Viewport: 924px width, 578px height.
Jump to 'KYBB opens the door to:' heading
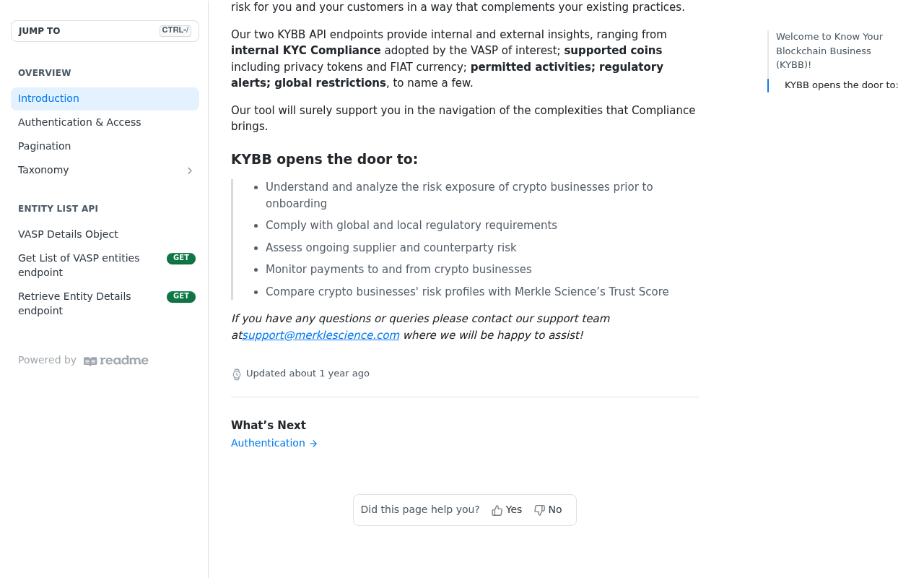tap(841, 85)
